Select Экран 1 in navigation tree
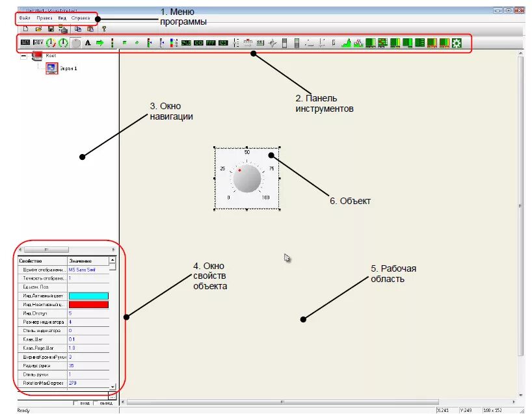 pyautogui.click(x=68, y=68)
